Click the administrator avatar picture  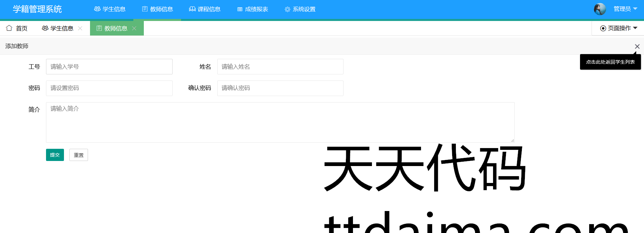600,9
